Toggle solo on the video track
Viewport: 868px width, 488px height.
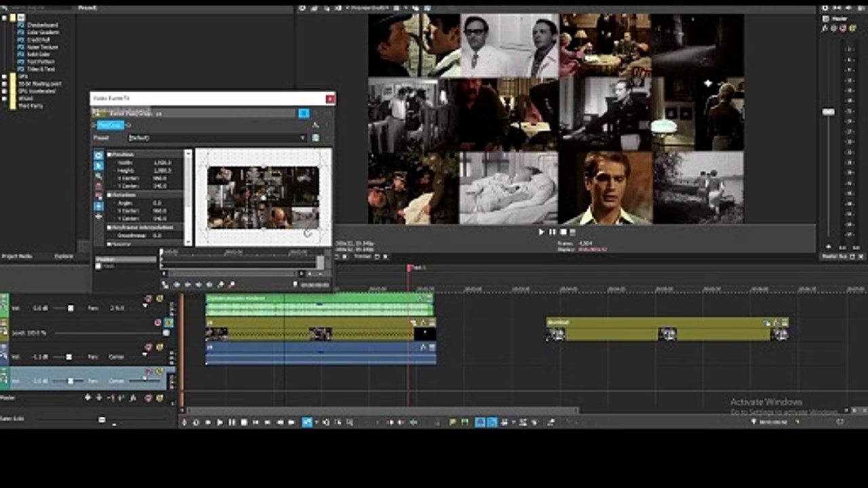pyautogui.click(x=168, y=323)
